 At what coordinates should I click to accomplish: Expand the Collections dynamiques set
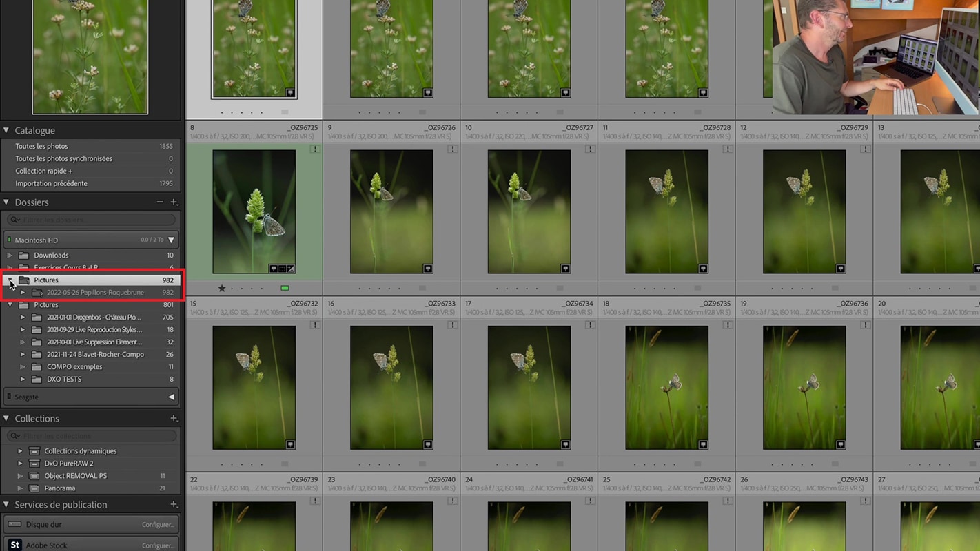pyautogui.click(x=21, y=451)
